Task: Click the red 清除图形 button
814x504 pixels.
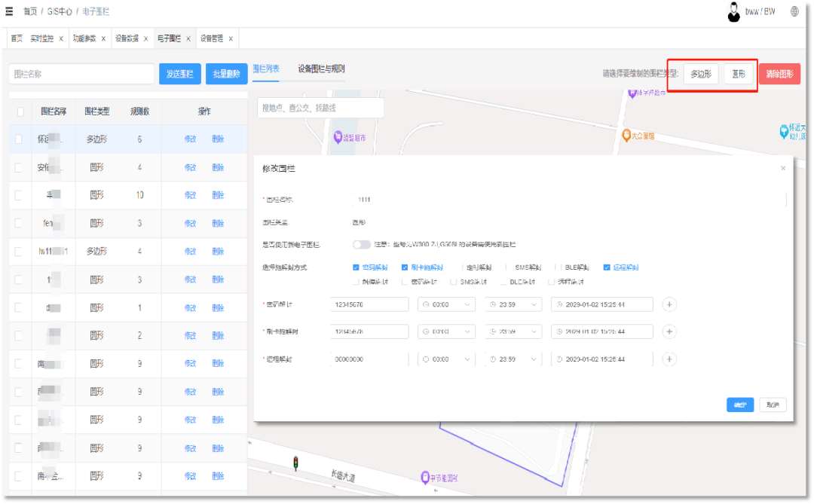Action: coord(779,74)
